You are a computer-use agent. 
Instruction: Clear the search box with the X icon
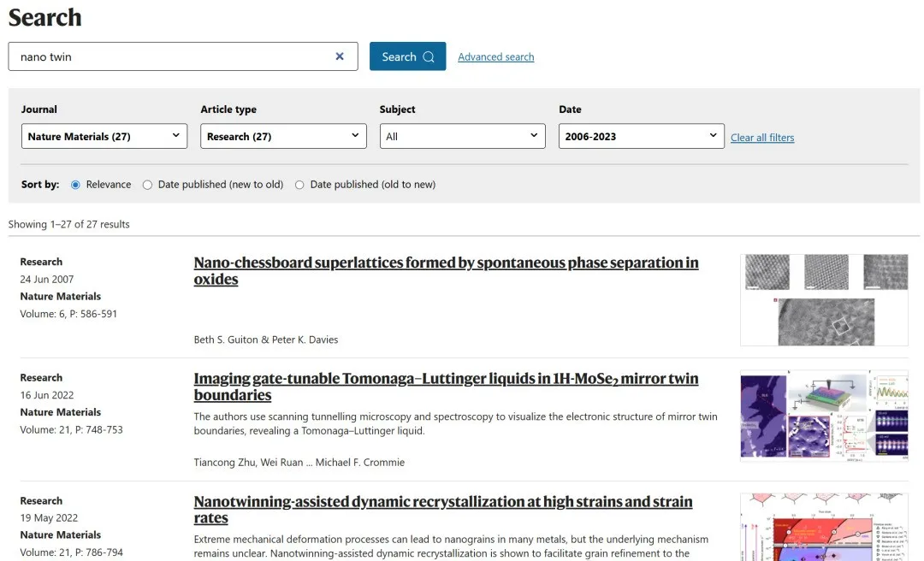pos(340,56)
